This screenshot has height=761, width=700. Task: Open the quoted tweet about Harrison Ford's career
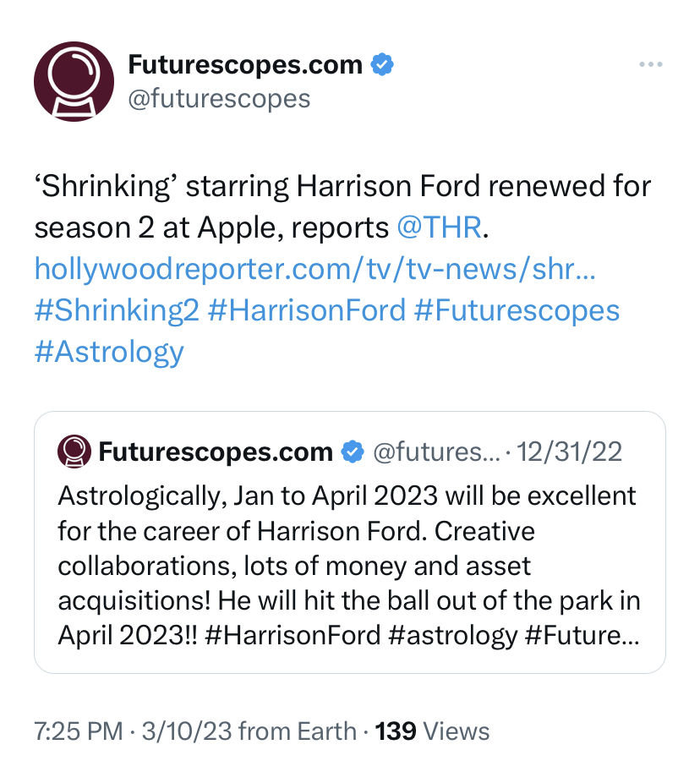click(350, 542)
